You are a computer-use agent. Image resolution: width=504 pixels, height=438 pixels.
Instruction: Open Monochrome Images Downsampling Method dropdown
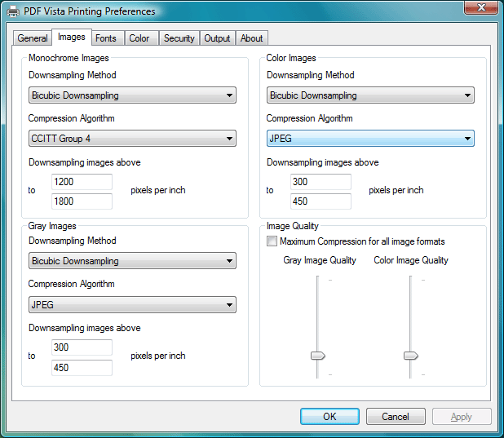132,95
